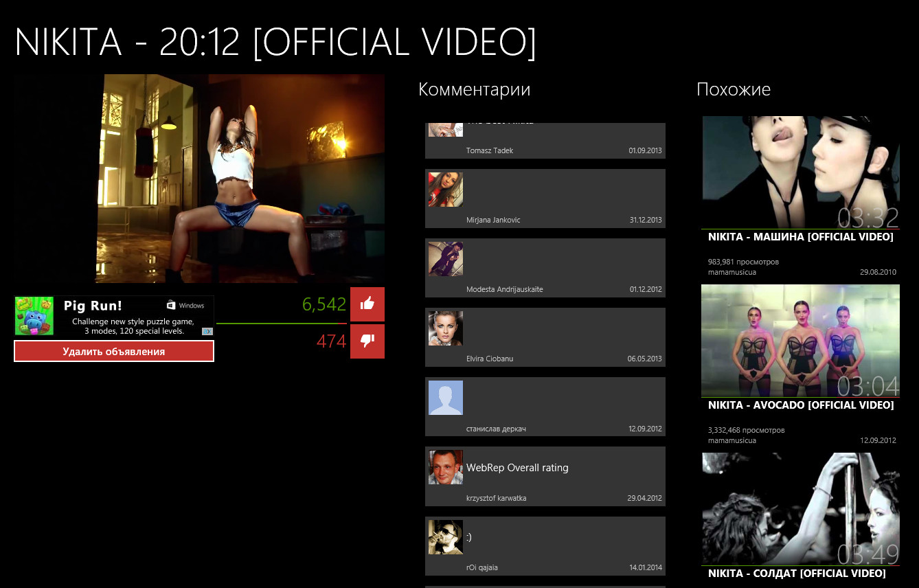The image size is (919, 588).
Task: Click the 03:04 duration on AVOCADO thumbnail
Action: pyautogui.click(x=868, y=385)
